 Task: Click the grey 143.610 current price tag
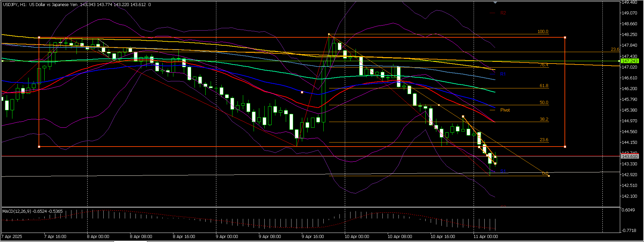click(630, 157)
